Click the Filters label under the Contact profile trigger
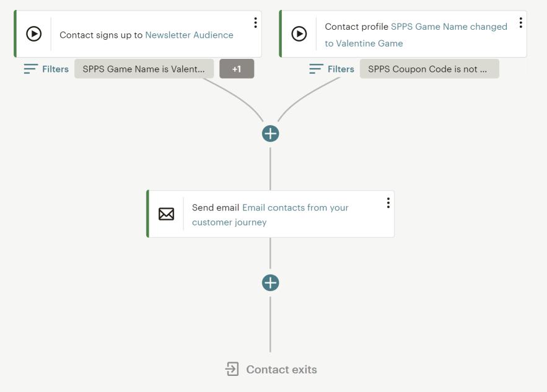 click(341, 69)
